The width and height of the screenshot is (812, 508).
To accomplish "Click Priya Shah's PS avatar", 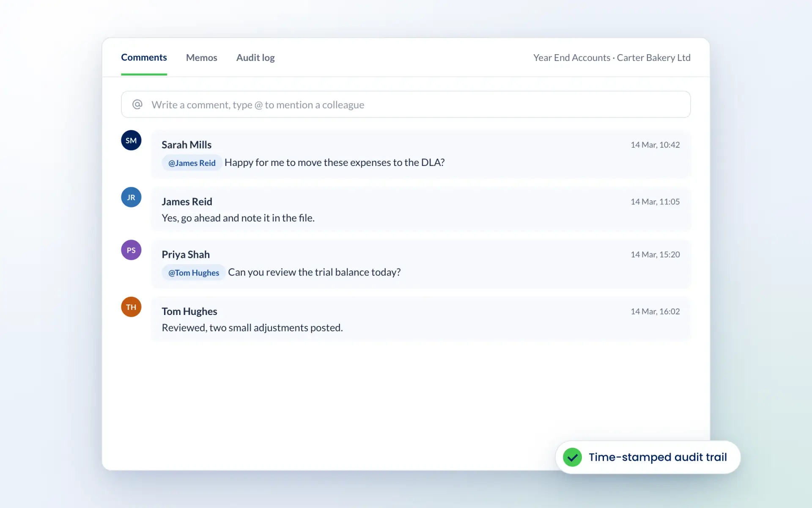I will click(131, 250).
